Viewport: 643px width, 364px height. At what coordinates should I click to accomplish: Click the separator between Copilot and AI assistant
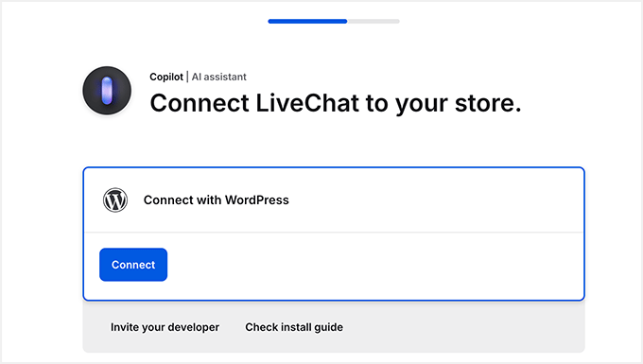[187, 77]
